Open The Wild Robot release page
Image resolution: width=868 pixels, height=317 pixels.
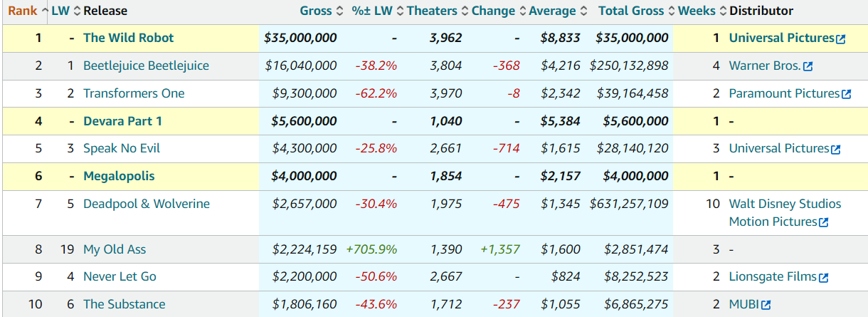click(128, 38)
